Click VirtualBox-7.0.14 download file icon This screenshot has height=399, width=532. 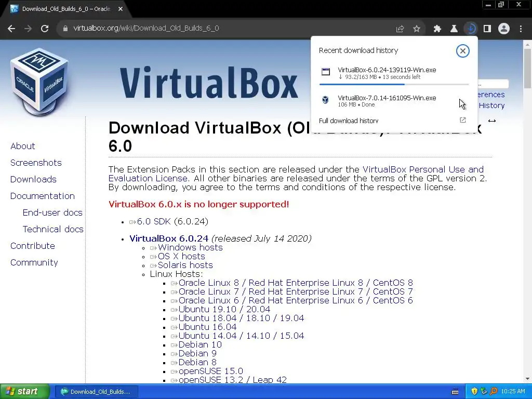[325, 100]
